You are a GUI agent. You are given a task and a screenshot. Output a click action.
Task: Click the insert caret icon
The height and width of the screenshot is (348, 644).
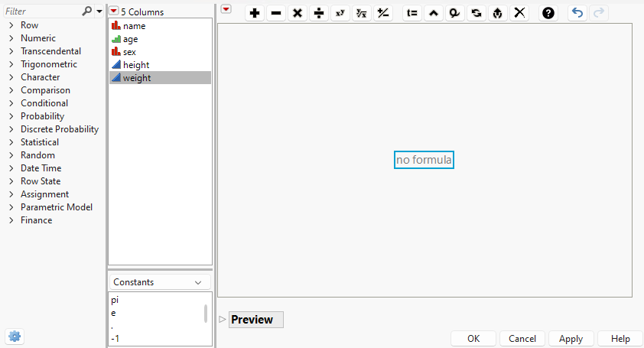[434, 13]
